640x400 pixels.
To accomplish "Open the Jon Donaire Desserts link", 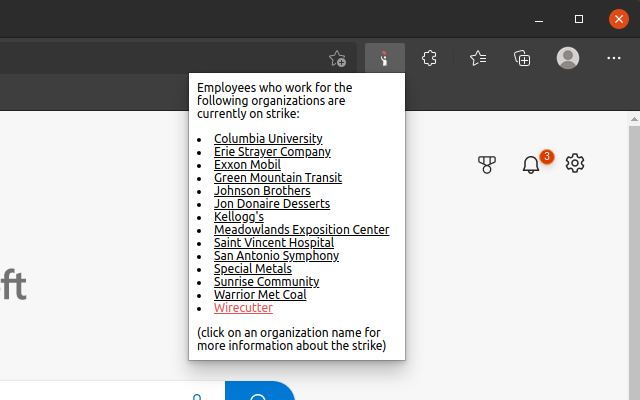I will click(272, 204).
